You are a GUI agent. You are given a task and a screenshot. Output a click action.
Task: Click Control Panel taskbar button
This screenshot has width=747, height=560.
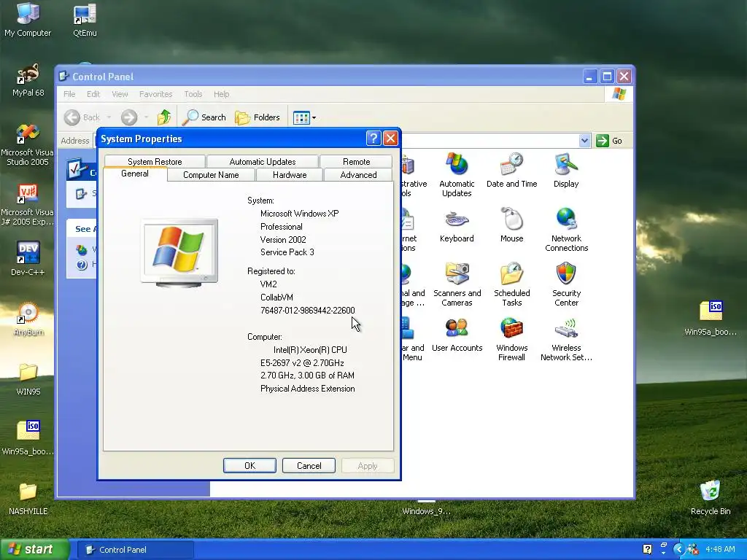click(135, 550)
